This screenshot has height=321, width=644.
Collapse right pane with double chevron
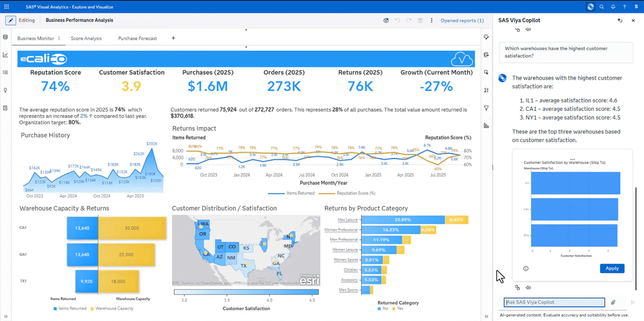pos(486,316)
